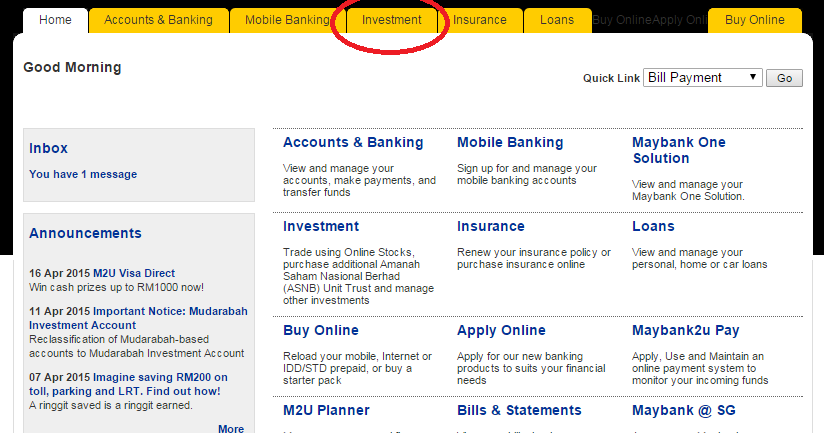824x433 pixels.
Task: Open the Mobile Banking section heading
Action: click(510, 142)
